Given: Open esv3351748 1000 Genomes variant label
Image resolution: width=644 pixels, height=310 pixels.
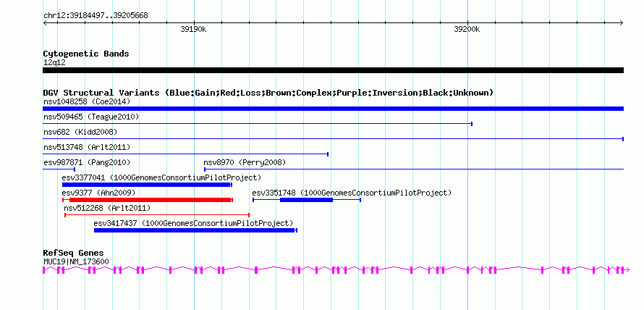Looking at the screenshot, I should pos(352,193).
